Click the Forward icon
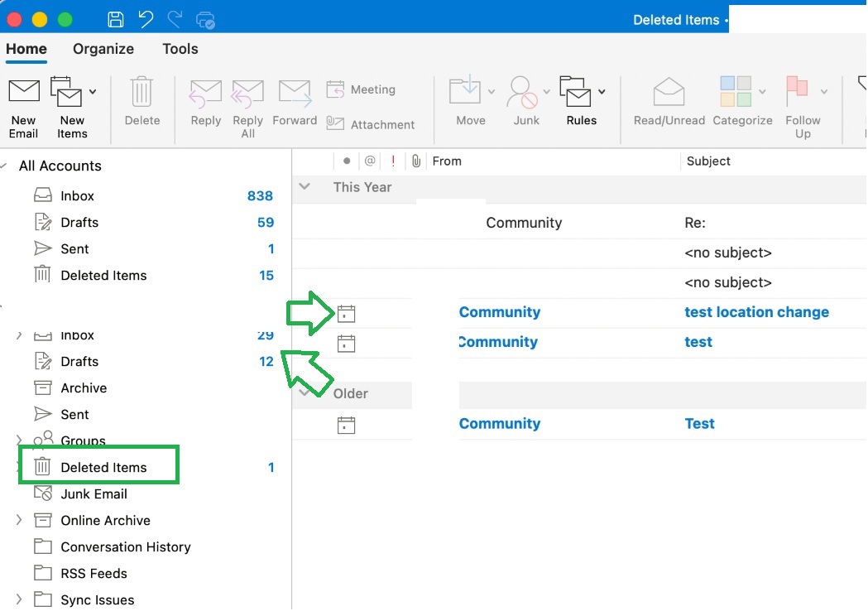This screenshot has width=868, height=616. [295, 93]
